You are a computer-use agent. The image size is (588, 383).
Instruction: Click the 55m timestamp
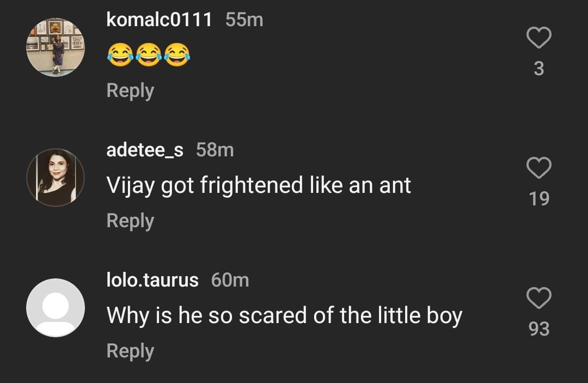tap(244, 20)
